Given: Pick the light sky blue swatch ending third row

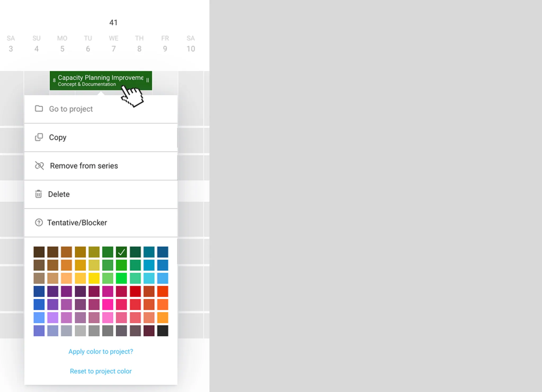Looking at the screenshot, I should tap(163, 278).
